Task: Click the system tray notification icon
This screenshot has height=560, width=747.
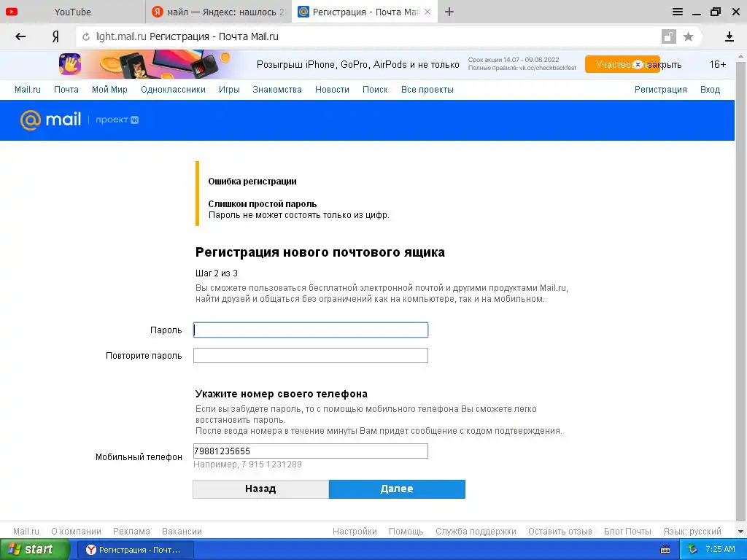Action: pyautogui.click(x=693, y=550)
